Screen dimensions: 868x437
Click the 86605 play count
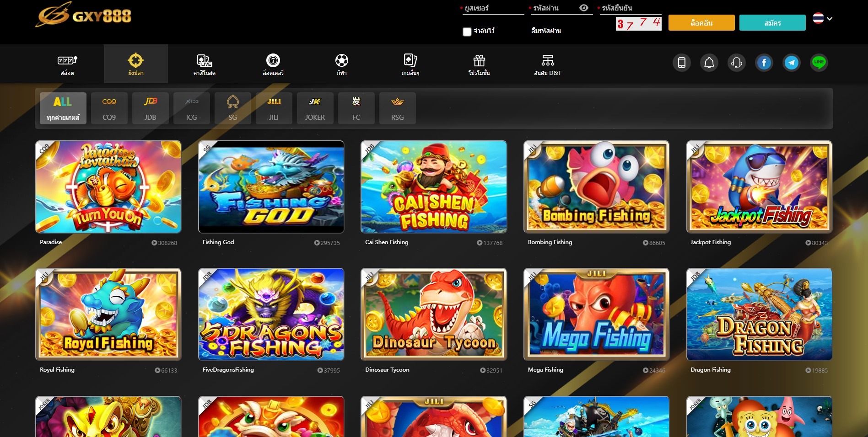(654, 243)
